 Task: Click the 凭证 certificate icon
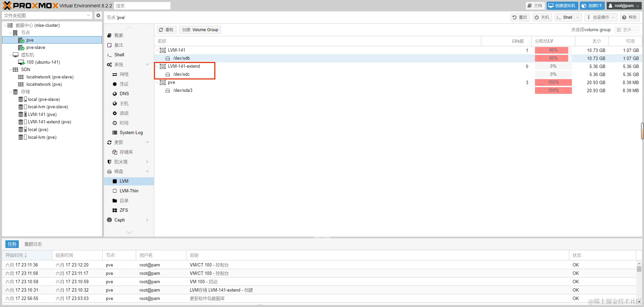point(115,84)
